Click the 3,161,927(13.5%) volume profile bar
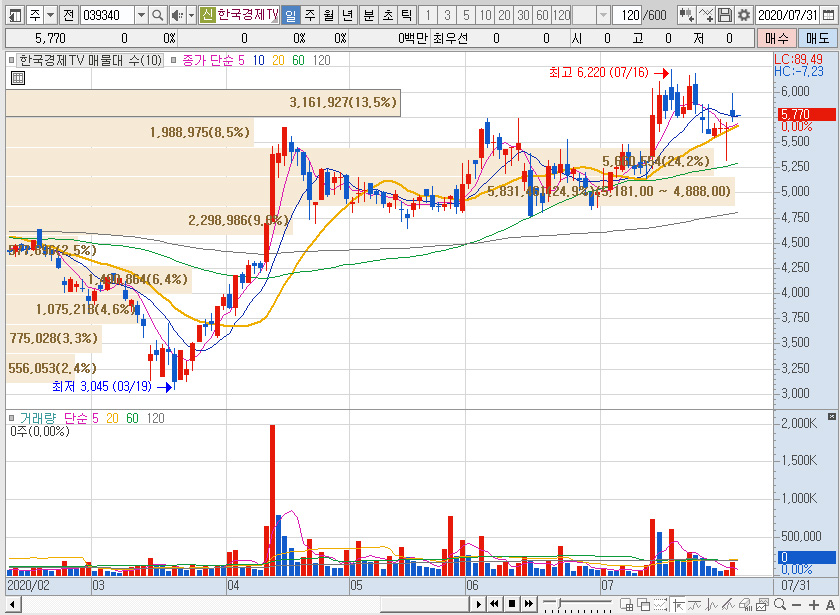The height and width of the screenshot is (615, 840). 203,102
